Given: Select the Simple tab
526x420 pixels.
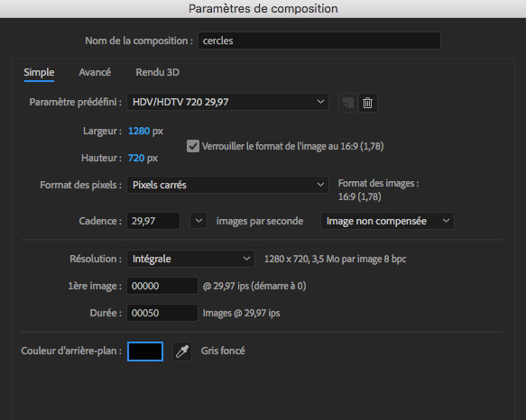Looking at the screenshot, I should click(39, 73).
